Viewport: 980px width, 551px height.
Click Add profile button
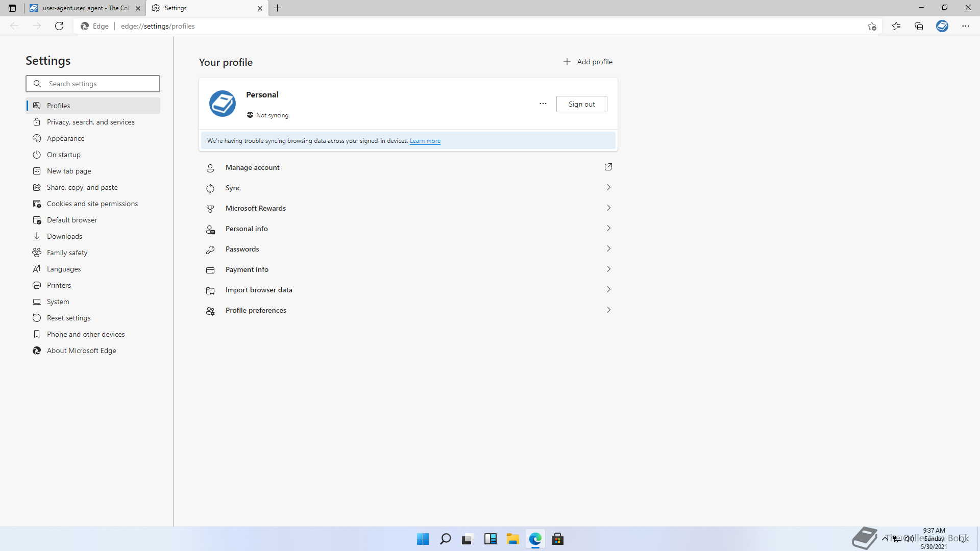[587, 62]
